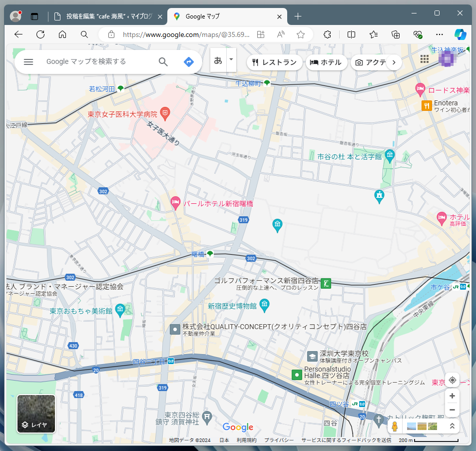Filter map by レストラン

(x=274, y=62)
